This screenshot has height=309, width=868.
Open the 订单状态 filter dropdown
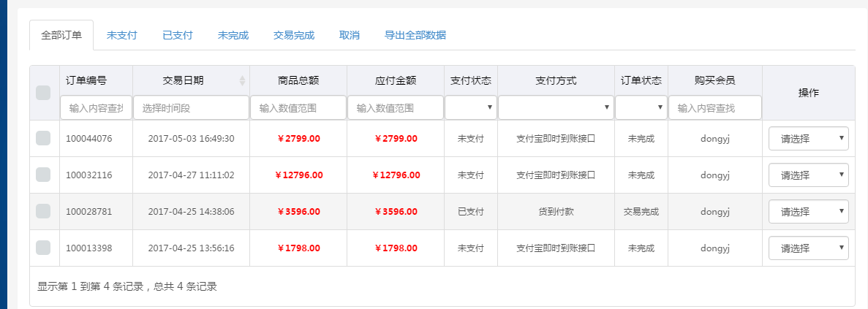(x=641, y=108)
